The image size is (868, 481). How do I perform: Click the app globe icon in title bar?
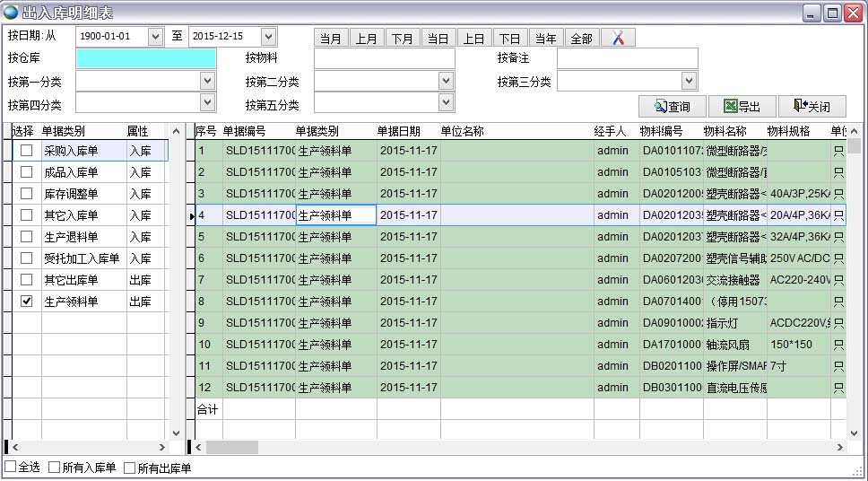pyautogui.click(x=10, y=13)
